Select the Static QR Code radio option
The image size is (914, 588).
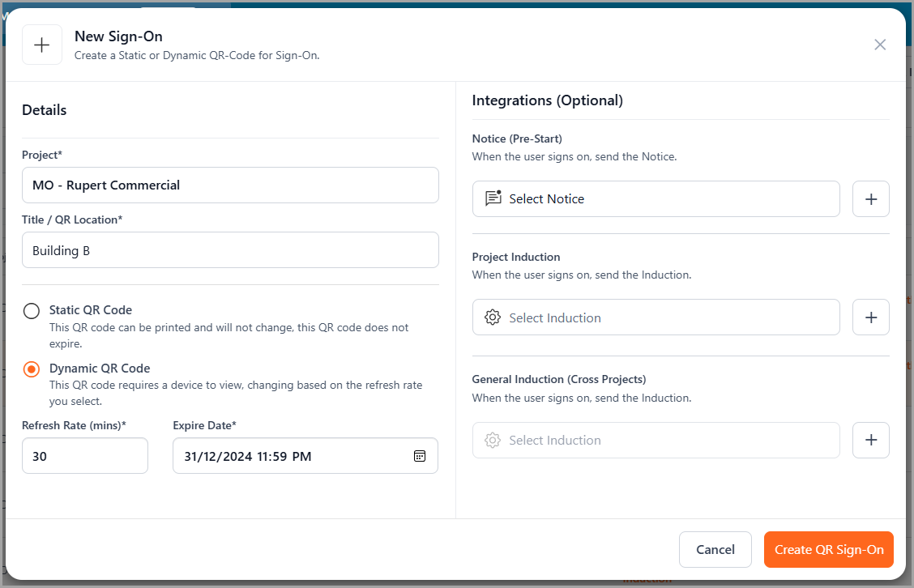[x=32, y=311]
